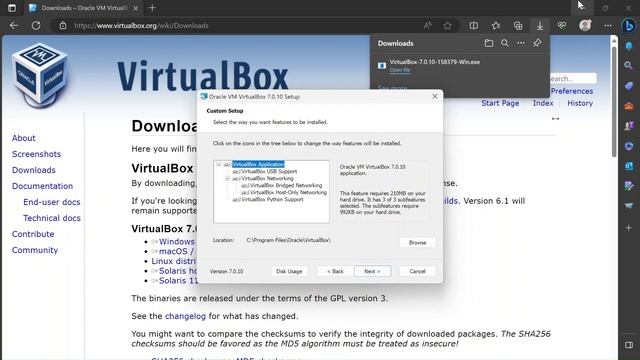Open file link for VirtualBox-7.0.10 download
640x360 pixels.
pos(400,70)
